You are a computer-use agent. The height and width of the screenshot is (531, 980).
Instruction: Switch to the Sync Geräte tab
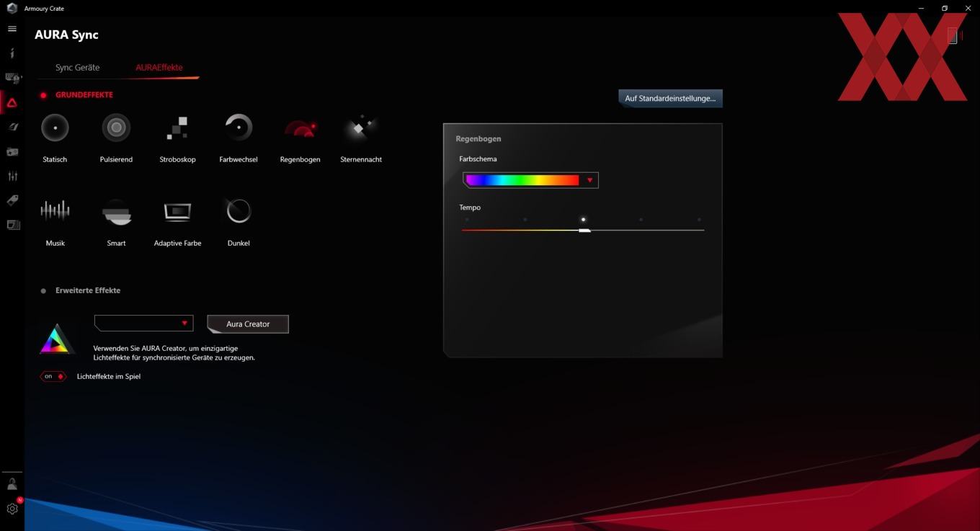[x=77, y=67]
